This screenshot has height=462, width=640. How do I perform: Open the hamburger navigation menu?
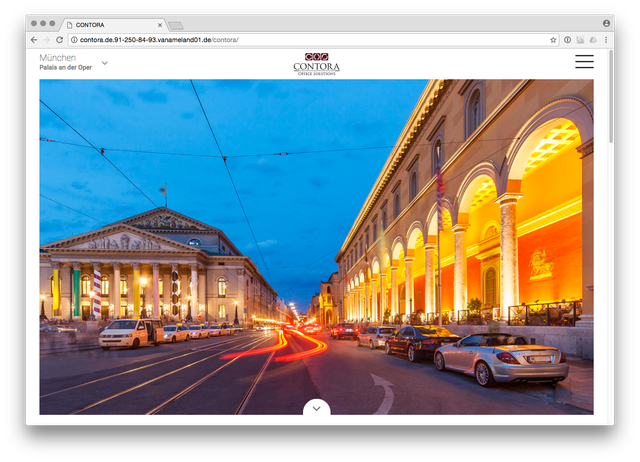point(584,62)
